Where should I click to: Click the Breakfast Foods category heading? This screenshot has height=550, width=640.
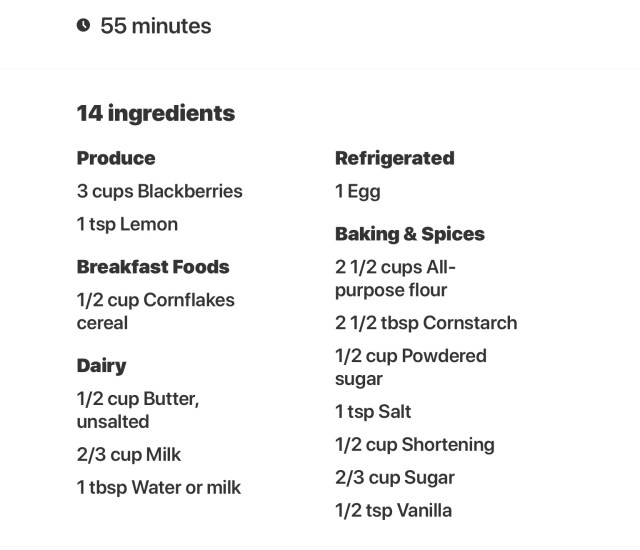[153, 267]
